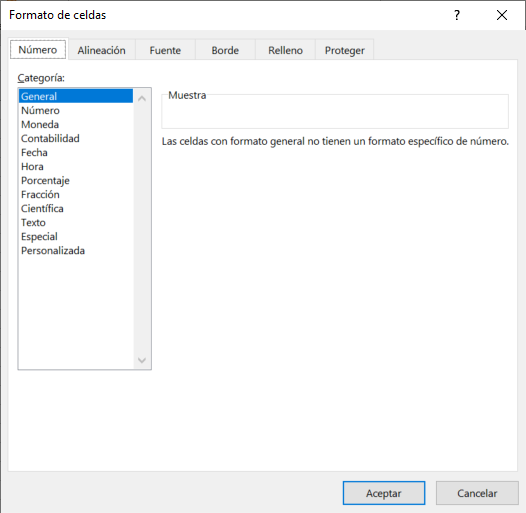
Task: Pick Porcentaje category
Action: pyautogui.click(x=76, y=181)
